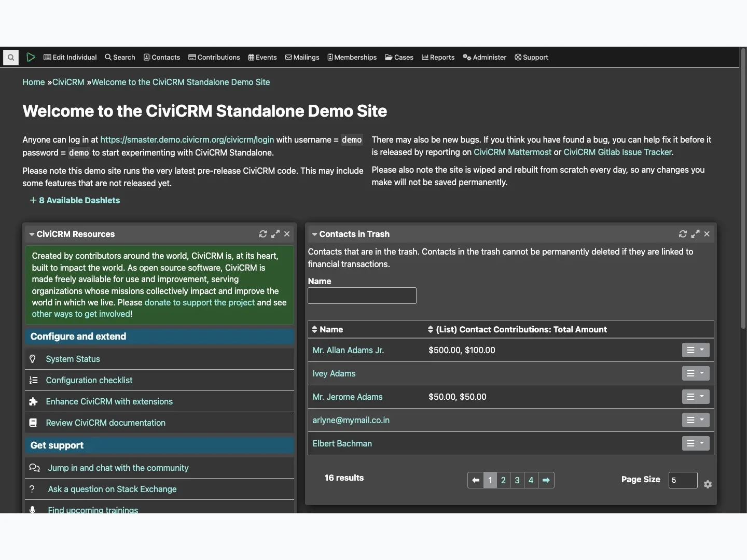747x560 pixels.
Task: Click the Page Size input field
Action: [x=683, y=480]
